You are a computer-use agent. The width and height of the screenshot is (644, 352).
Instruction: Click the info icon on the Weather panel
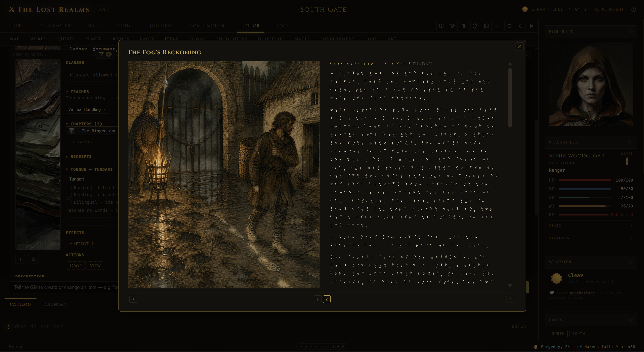tap(630, 262)
